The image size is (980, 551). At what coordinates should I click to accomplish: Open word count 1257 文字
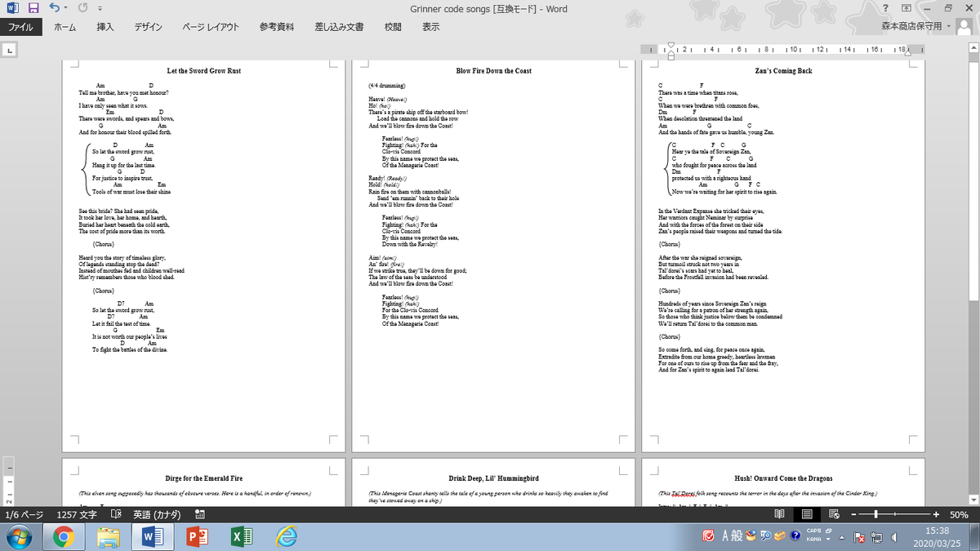click(x=77, y=515)
